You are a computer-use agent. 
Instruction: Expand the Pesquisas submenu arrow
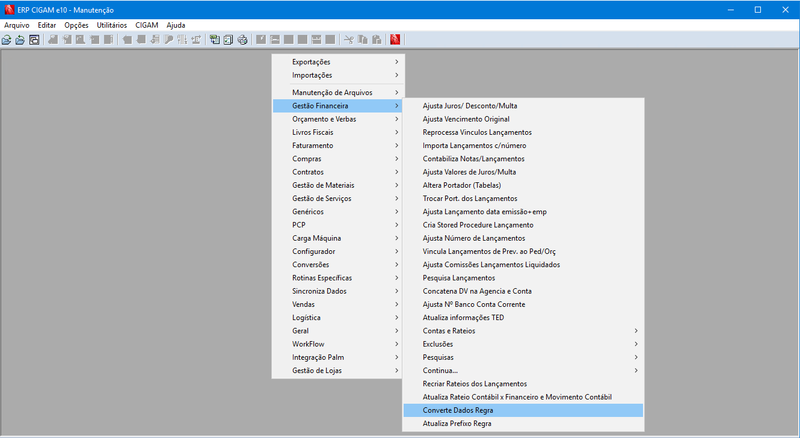click(636, 357)
